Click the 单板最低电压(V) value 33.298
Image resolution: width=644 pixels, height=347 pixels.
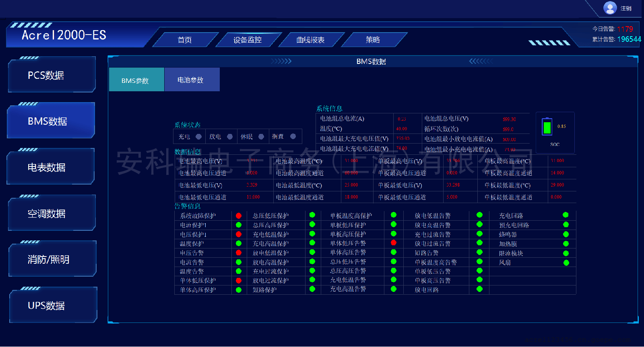pyautogui.click(x=453, y=185)
